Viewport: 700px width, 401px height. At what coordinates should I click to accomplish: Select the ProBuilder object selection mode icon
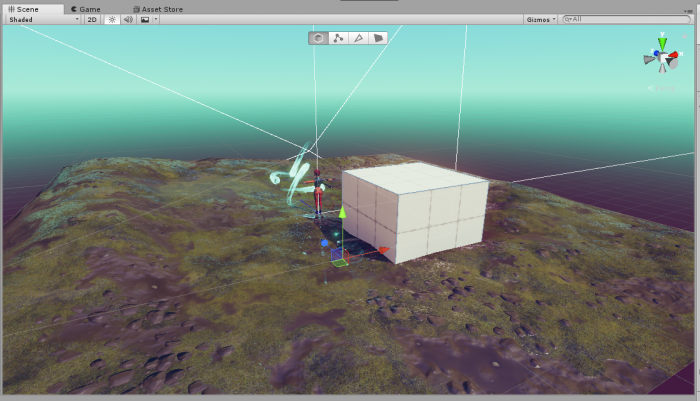pos(318,38)
